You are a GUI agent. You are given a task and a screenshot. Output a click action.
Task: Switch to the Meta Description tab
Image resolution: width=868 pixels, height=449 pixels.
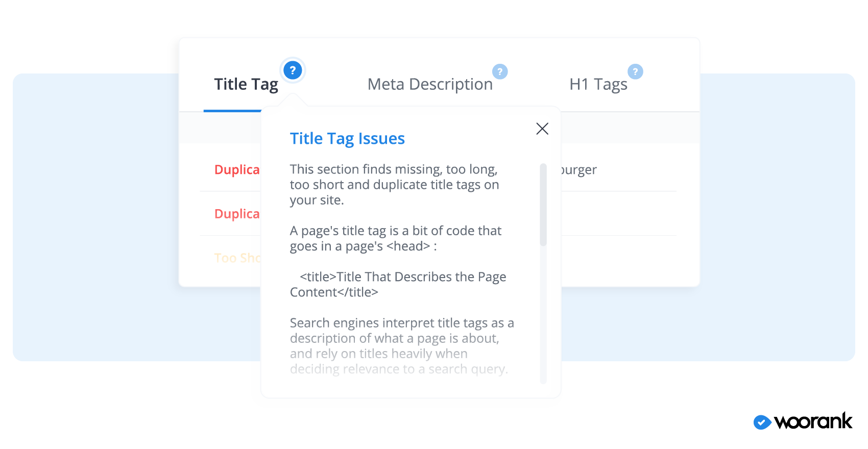click(429, 85)
